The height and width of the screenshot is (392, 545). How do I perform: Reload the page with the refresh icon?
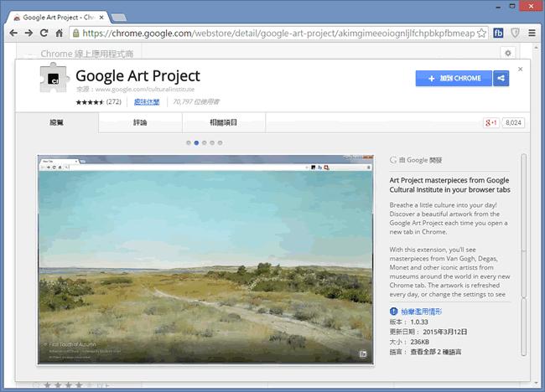[44, 33]
